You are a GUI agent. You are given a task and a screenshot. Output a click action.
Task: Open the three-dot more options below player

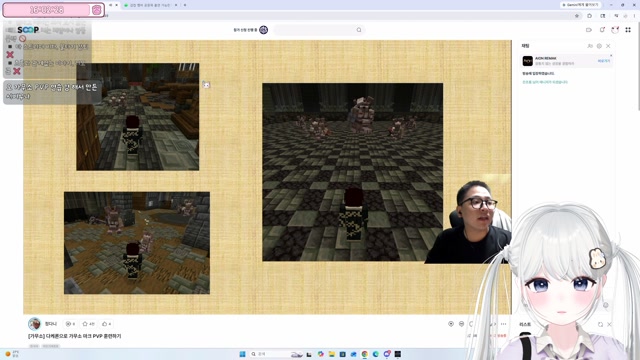(x=504, y=324)
